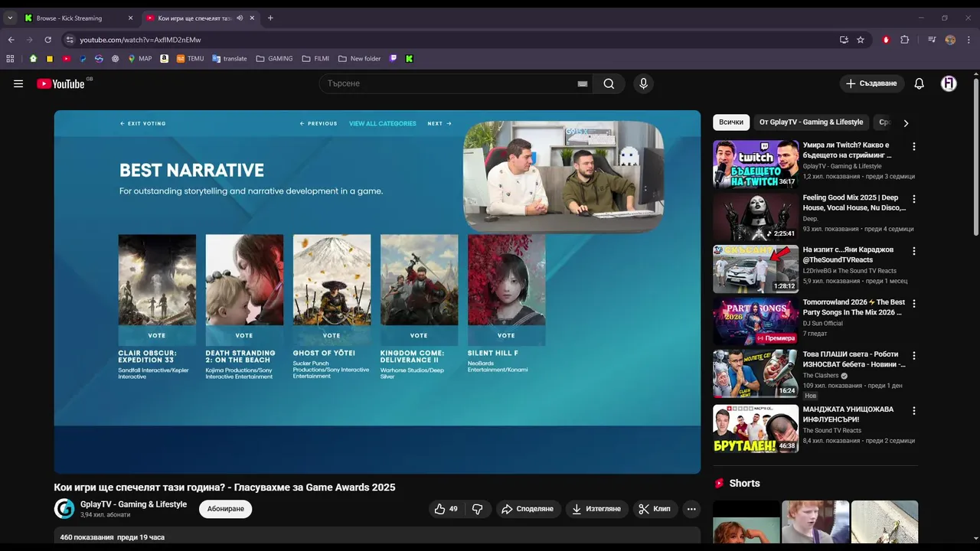The height and width of the screenshot is (551, 980).
Task: Open options for The Clashers robots video
Action: click(x=913, y=356)
